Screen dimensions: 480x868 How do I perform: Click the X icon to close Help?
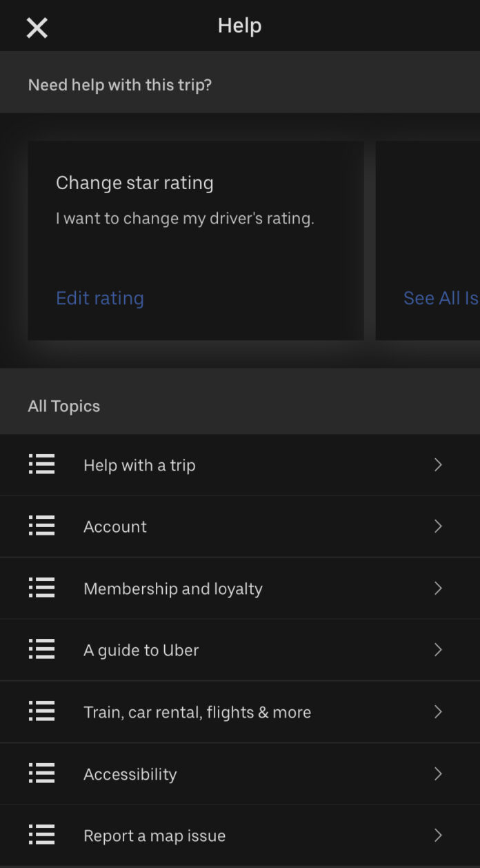pos(36,28)
